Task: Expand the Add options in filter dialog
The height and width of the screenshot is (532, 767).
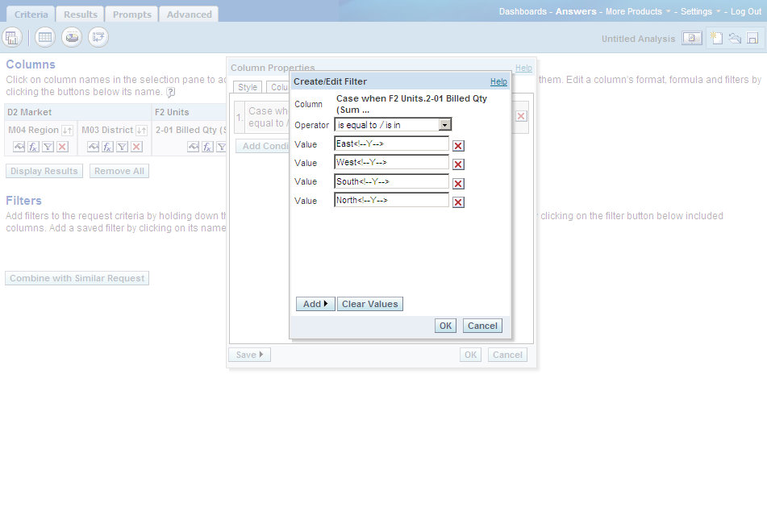Action: [x=315, y=304]
